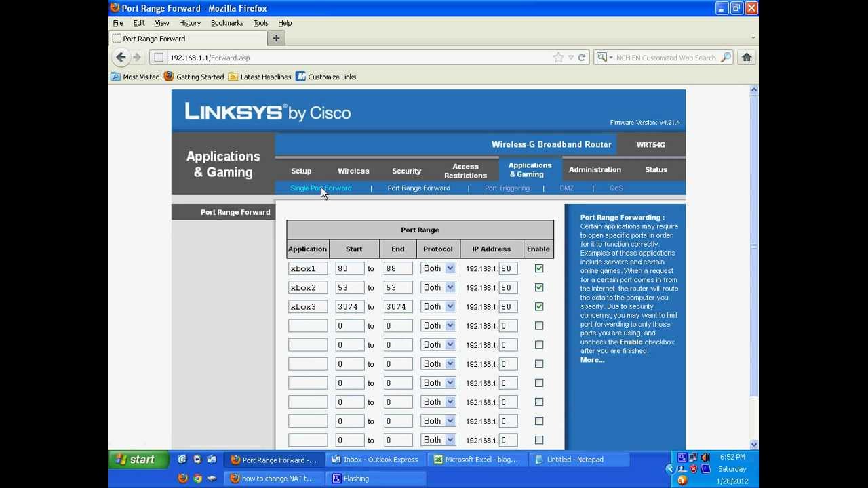The height and width of the screenshot is (488, 868).
Task: Open the File menu
Action: coord(118,23)
